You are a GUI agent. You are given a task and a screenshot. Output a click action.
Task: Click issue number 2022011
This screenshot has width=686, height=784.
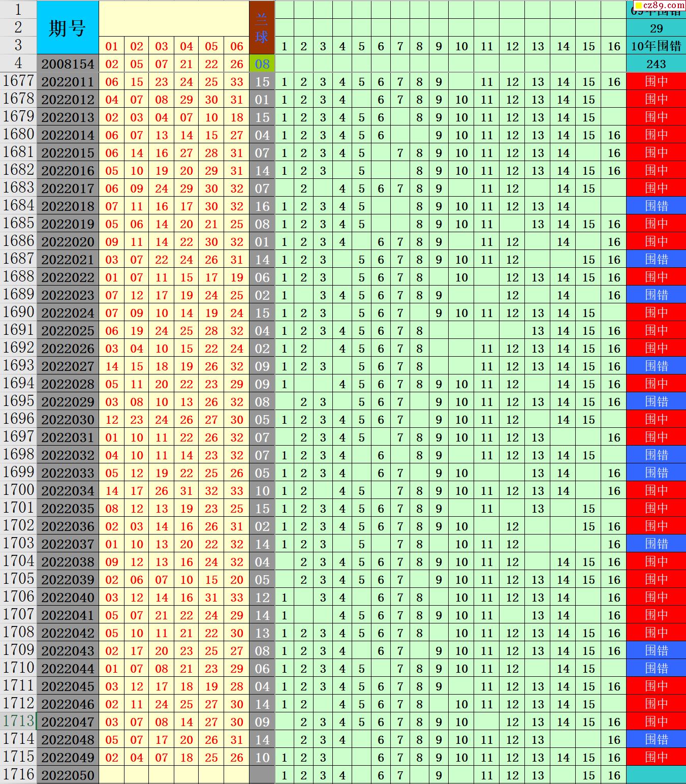(68, 82)
